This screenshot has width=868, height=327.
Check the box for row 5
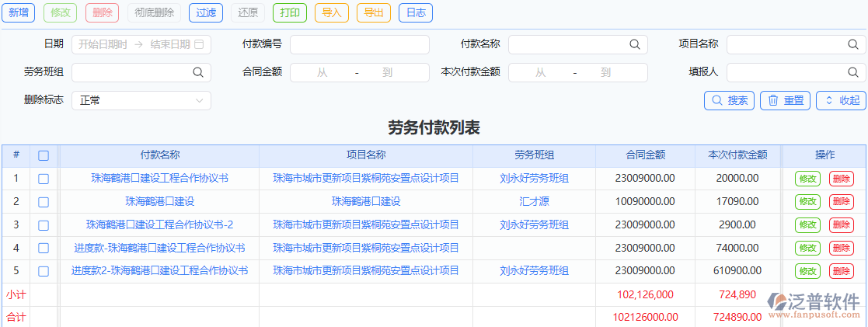click(x=44, y=272)
